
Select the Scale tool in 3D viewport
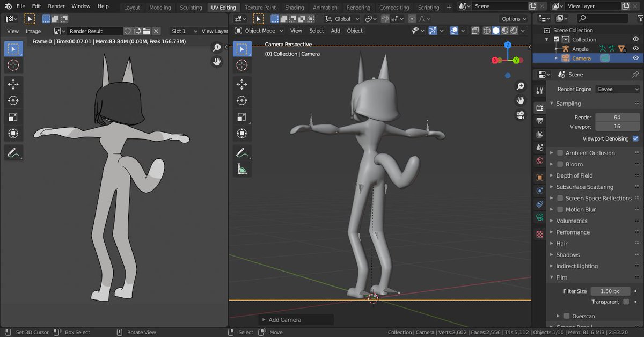pos(242,117)
